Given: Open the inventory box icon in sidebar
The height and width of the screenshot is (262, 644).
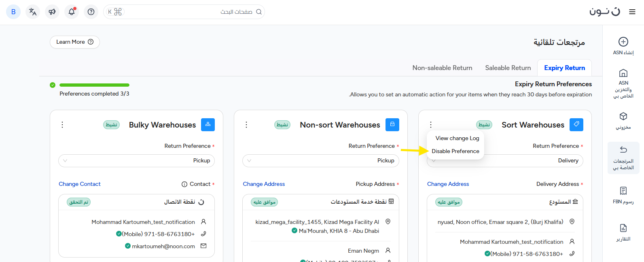Looking at the screenshot, I should [x=623, y=117].
